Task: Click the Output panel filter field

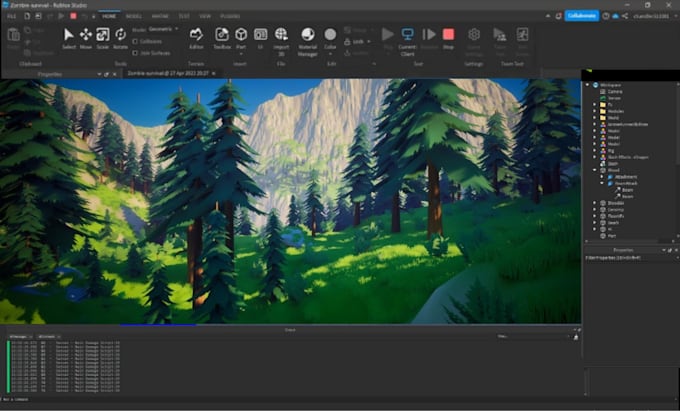Action: (x=534, y=336)
